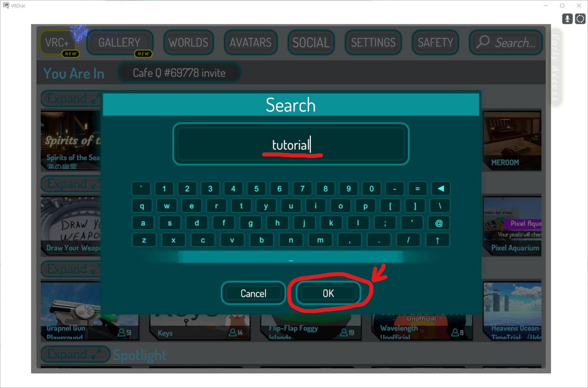Expand the row above Spirits of the Sea
Viewport: 588px width, 388px height.
coord(71,98)
